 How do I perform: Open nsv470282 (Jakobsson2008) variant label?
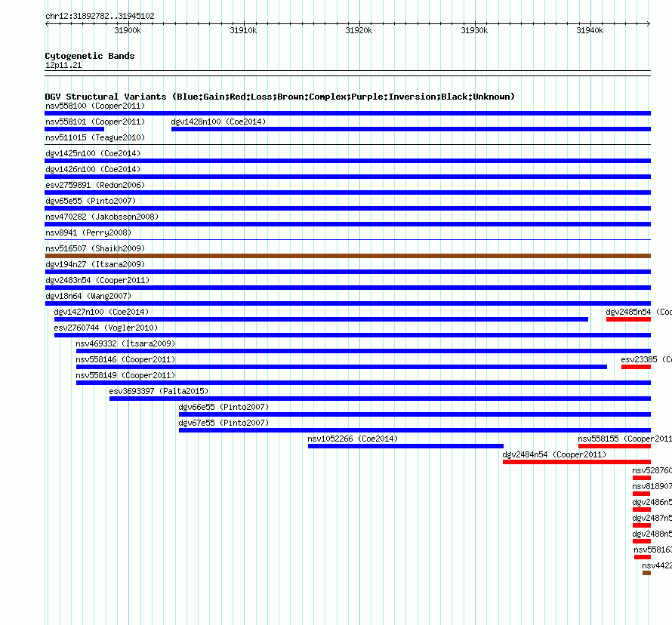(x=102, y=217)
